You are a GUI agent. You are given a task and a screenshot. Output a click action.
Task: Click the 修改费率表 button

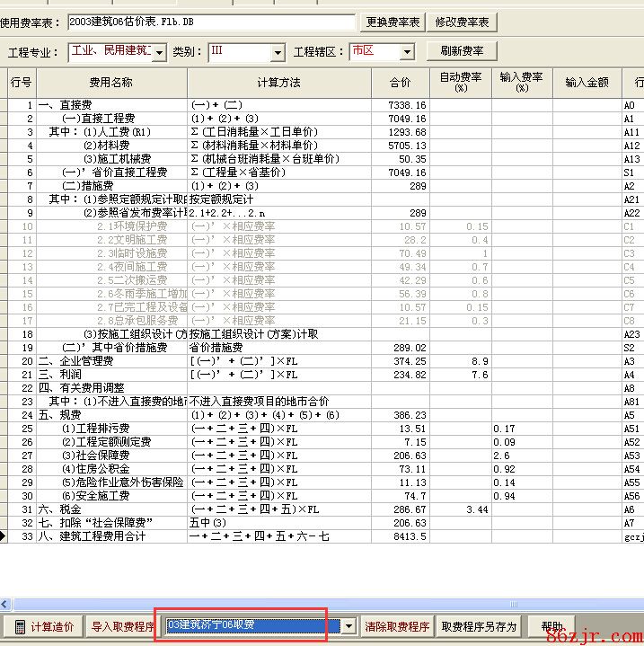(x=463, y=22)
